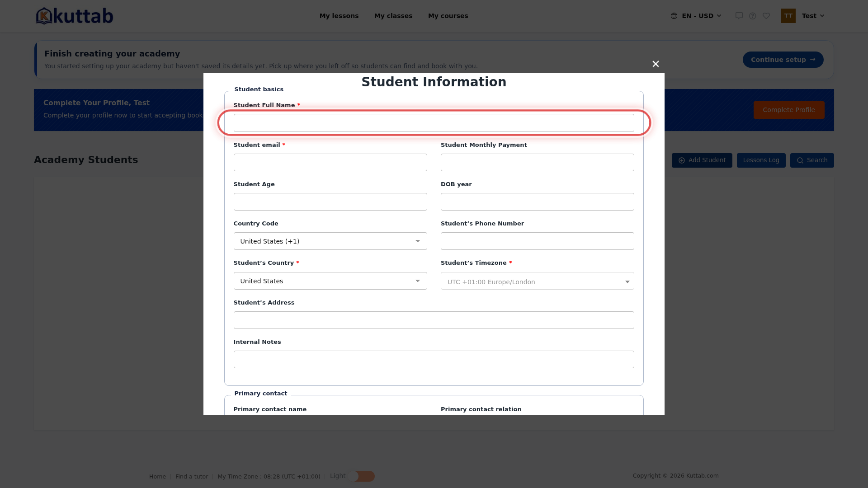This screenshot has width=868, height=488.
Task: Click the Continue setup button
Action: pos(783,60)
